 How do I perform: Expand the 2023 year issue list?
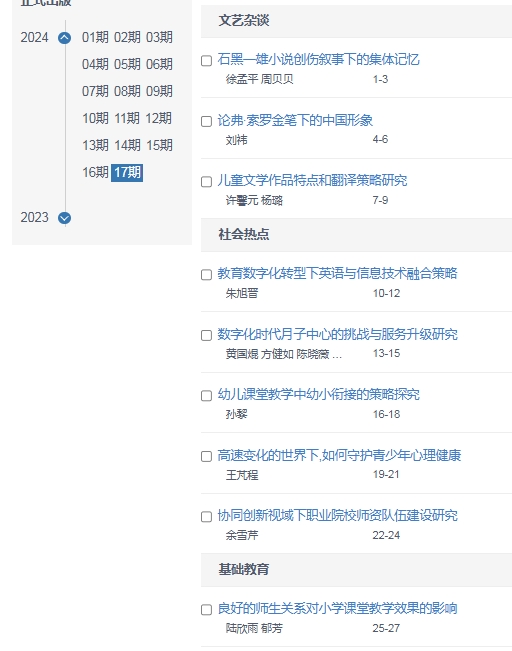click(64, 218)
